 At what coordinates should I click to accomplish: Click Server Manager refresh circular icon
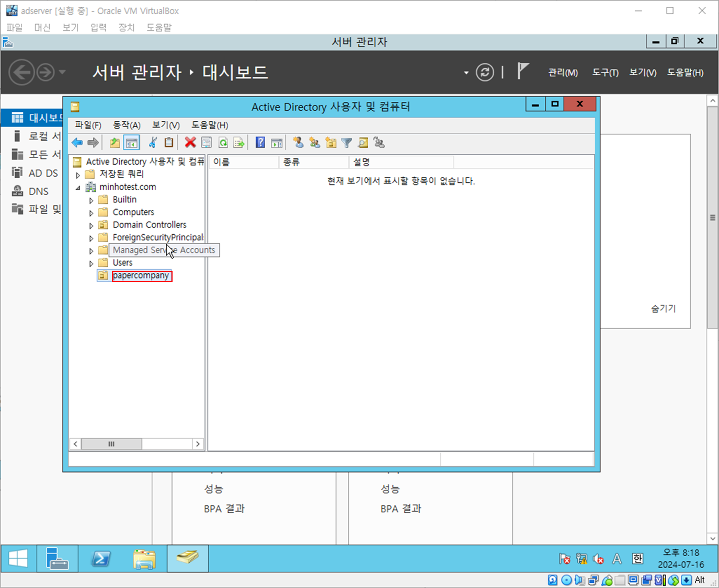pyautogui.click(x=485, y=72)
